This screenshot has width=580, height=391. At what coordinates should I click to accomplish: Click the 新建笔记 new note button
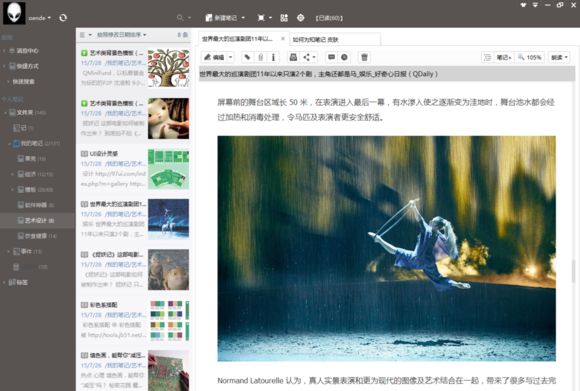pos(221,18)
